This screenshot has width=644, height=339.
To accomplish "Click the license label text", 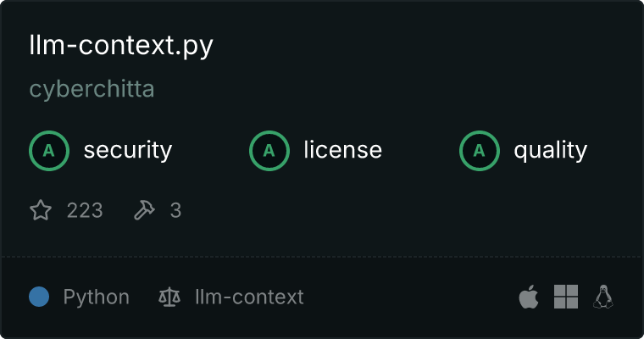I will pyautogui.click(x=343, y=149).
